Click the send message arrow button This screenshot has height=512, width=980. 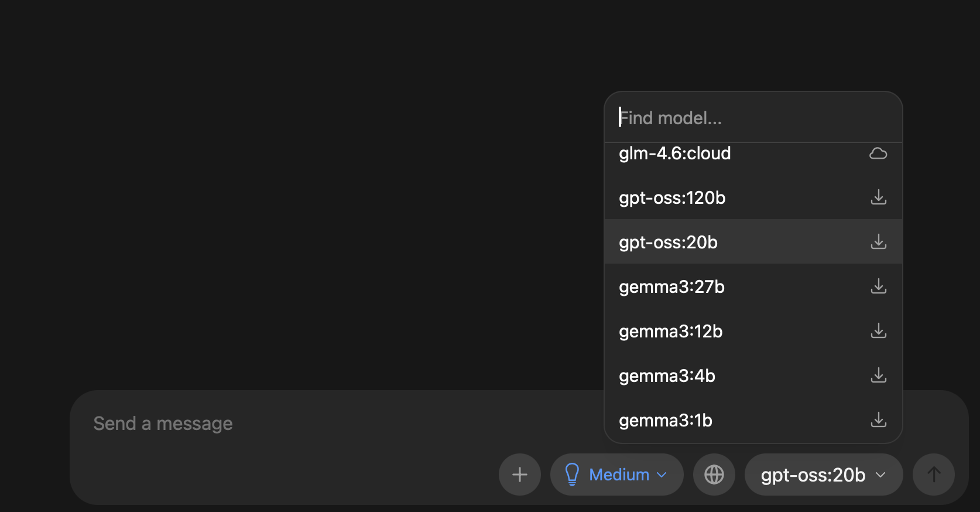pos(933,475)
